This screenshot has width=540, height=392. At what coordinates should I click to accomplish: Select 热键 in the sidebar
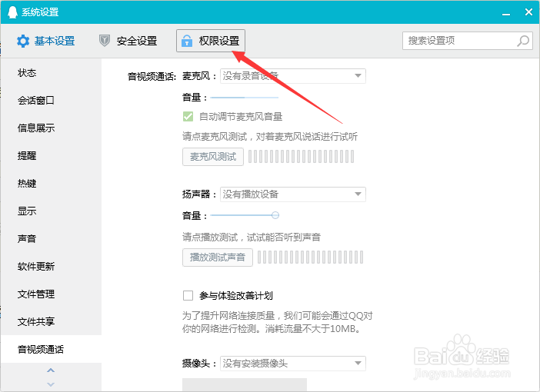(51, 184)
